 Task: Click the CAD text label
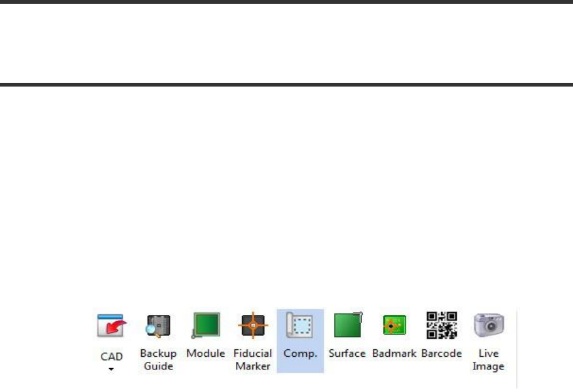[x=112, y=356]
